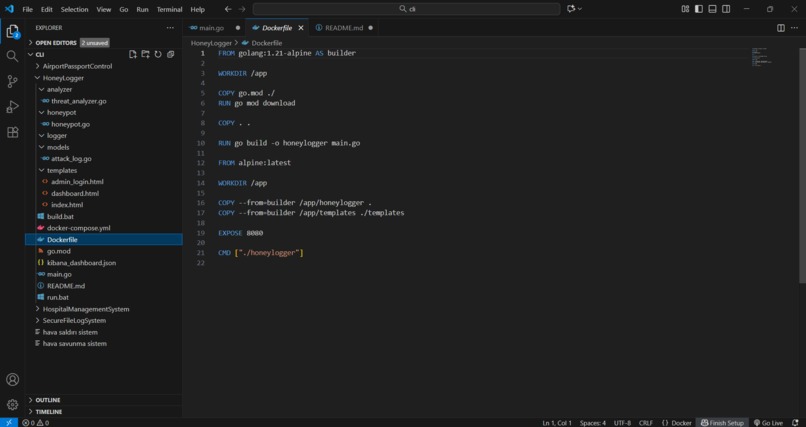Open the Extensions view icon

(x=12, y=132)
